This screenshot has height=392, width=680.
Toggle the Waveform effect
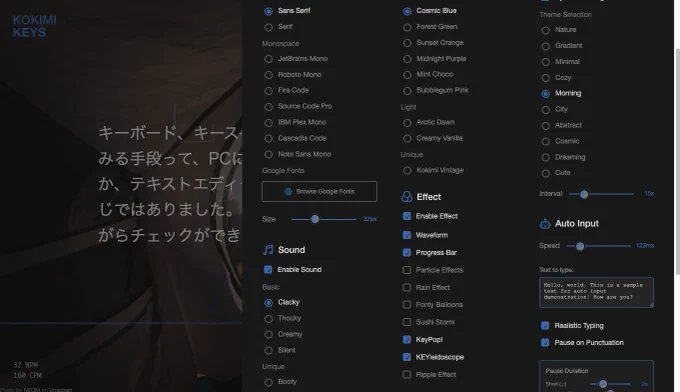[x=406, y=235]
